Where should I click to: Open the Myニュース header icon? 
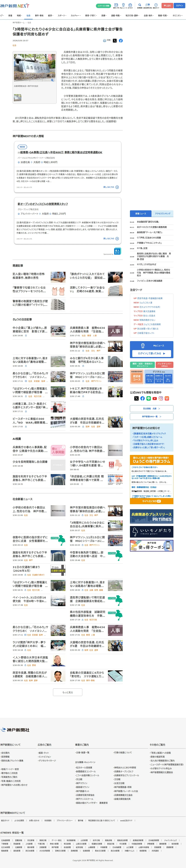pyautogui.click(x=123, y=6)
